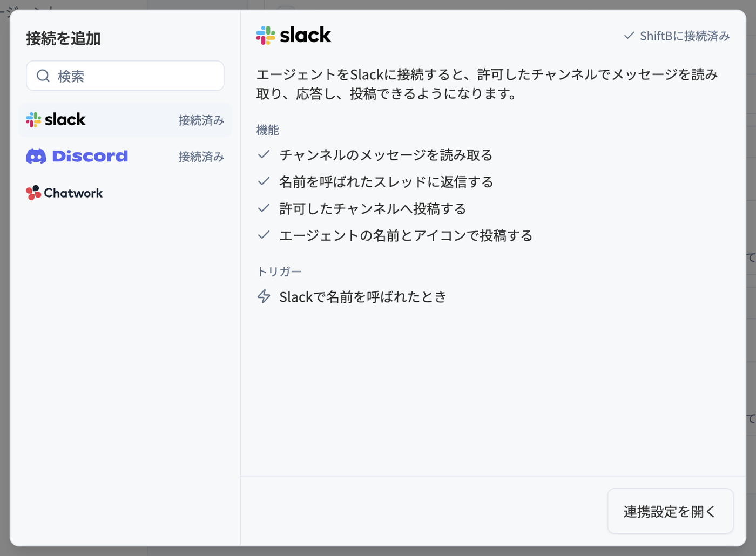The width and height of the screenshot is (756, 556).
Task: Select the Discord connection in the list
Action: click(125, 157)
